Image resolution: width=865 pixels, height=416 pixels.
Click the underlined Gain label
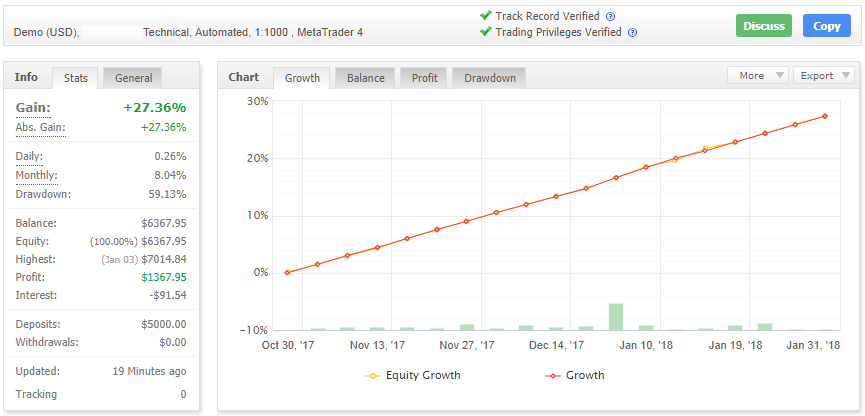tap(33, 108)
